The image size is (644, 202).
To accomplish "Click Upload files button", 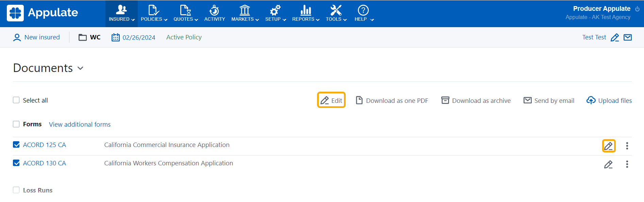I will 609,100.
